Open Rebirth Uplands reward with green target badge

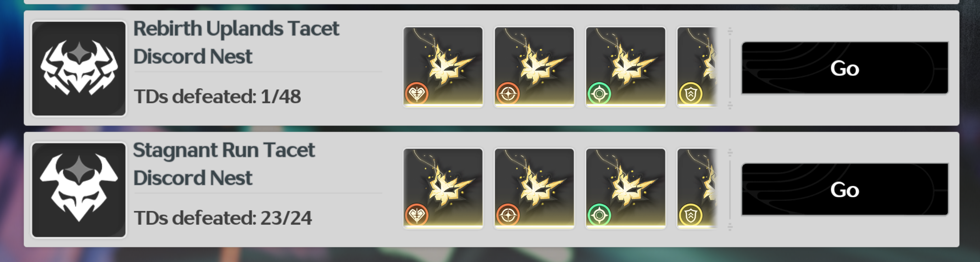click(626, 67)
